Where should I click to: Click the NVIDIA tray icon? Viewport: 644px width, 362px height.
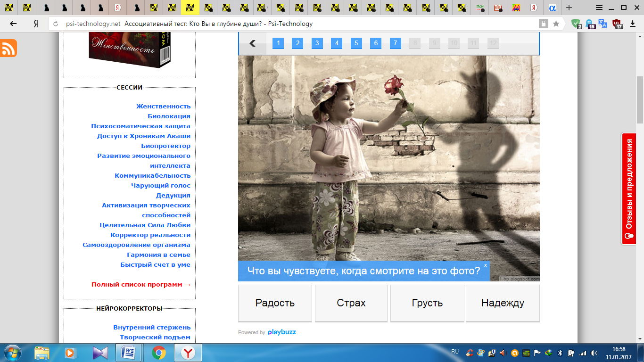526,353
